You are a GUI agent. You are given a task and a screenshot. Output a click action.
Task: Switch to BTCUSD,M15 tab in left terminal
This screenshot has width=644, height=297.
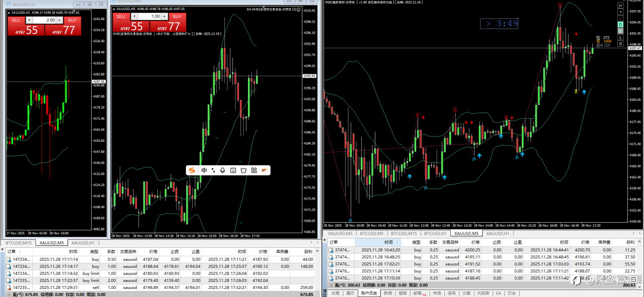coord(18,243)
